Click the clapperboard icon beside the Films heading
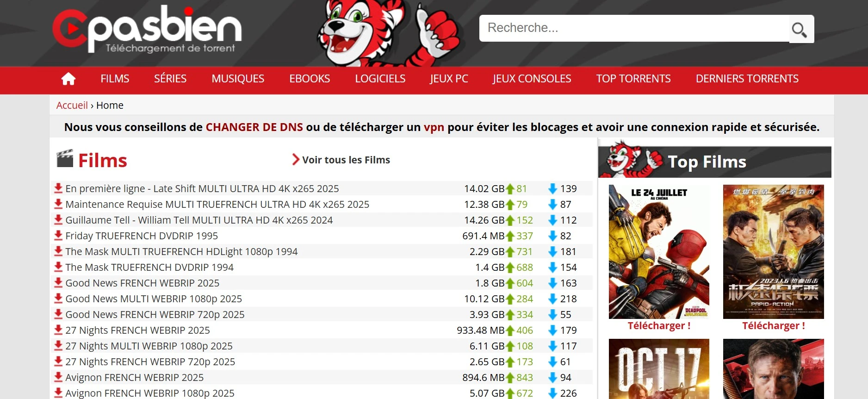The image size is (868, 399). 65,159
